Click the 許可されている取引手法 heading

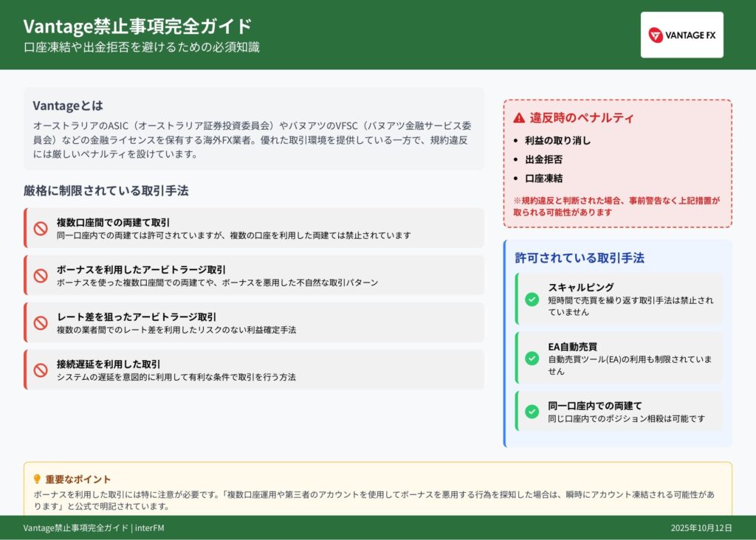point(580,257)
